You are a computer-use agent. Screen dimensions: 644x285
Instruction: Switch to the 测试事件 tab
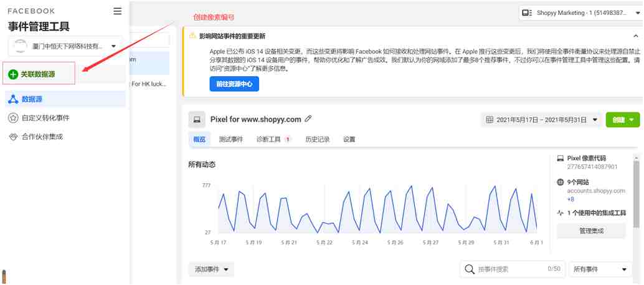(230, 140)
